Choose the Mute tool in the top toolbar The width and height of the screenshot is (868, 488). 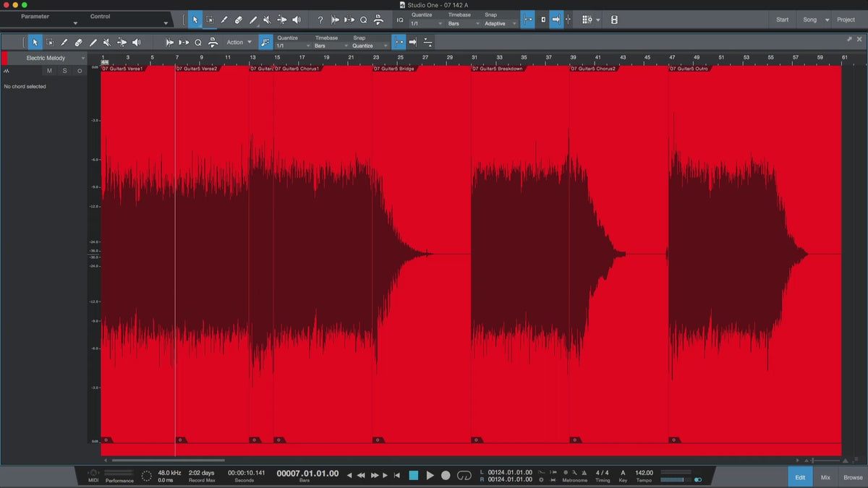(x=268, y=20)
